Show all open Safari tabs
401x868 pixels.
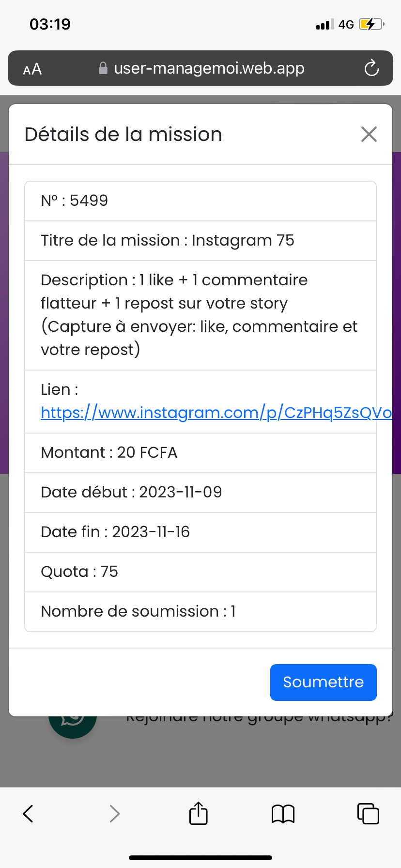[368, 813]
